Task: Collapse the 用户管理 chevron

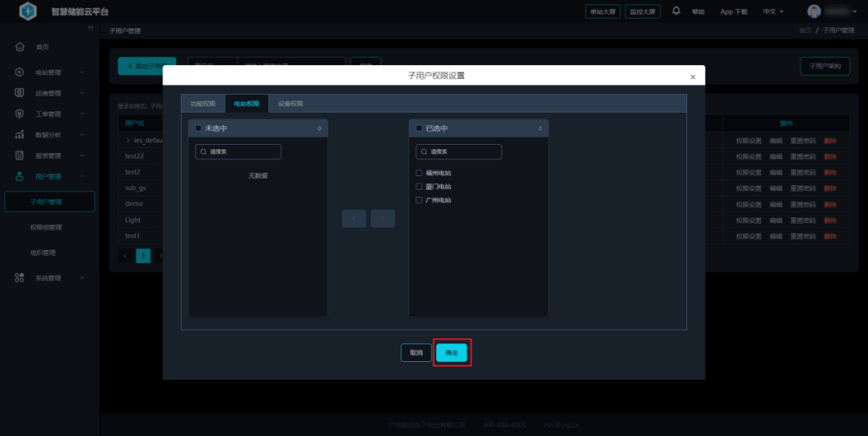Action: point(82,176)
